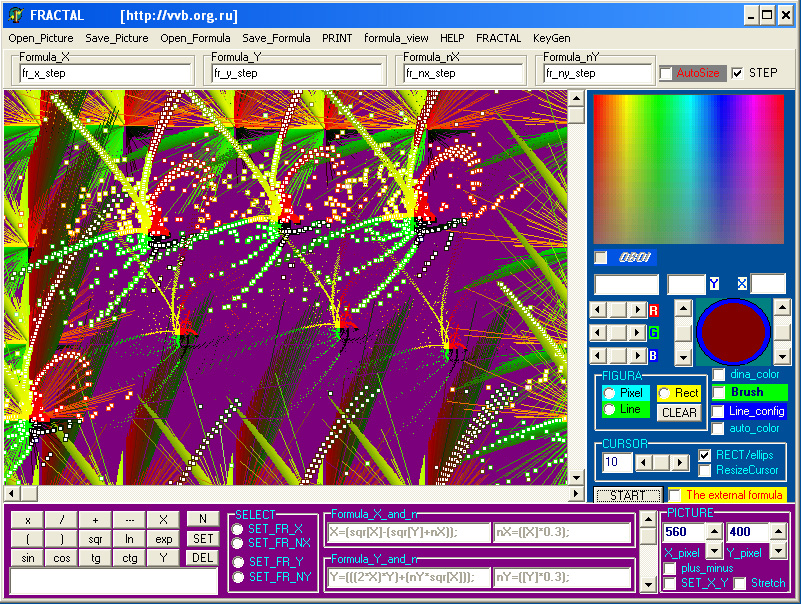
Task: Click the Formula_nX input field
Action: point(464,74)
